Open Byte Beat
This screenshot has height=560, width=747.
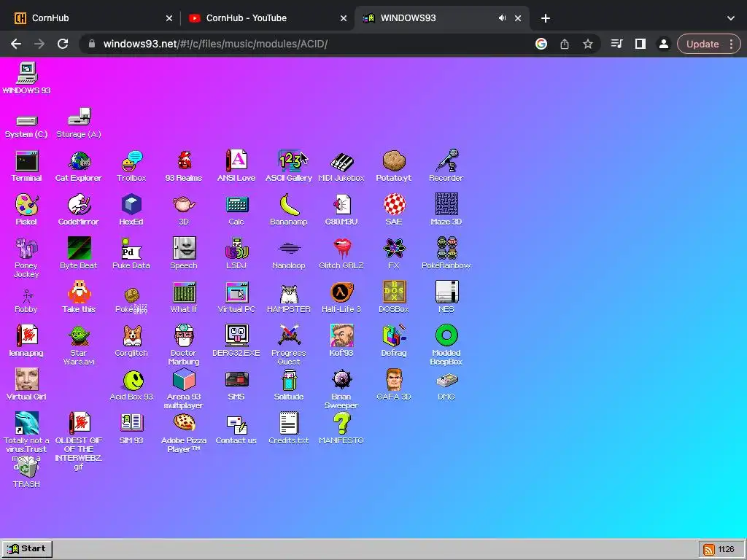coord(79,254)
